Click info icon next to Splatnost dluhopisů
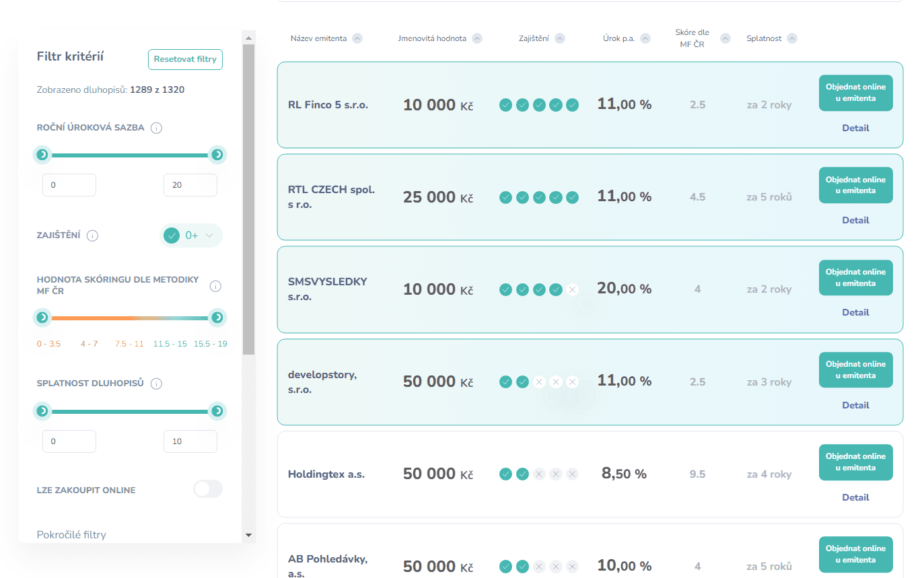This screenshot has width=924, height=578. click(156, 384)
